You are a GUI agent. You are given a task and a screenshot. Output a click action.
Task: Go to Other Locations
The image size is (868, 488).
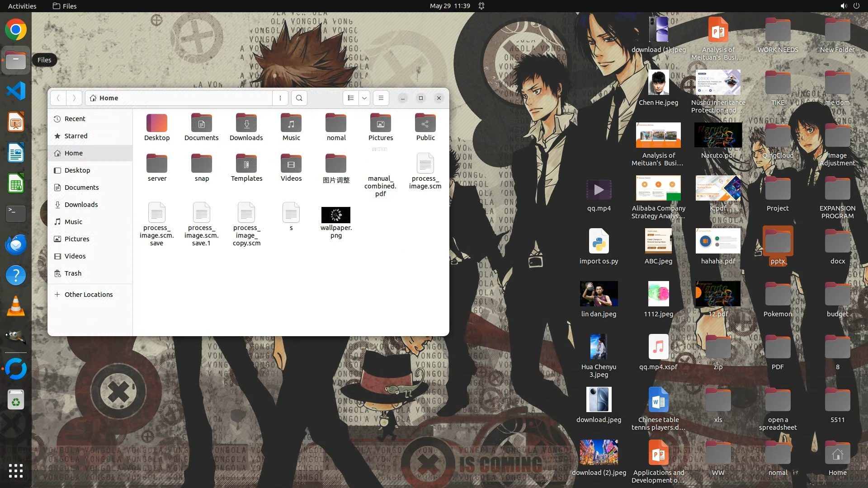point(88,295)
